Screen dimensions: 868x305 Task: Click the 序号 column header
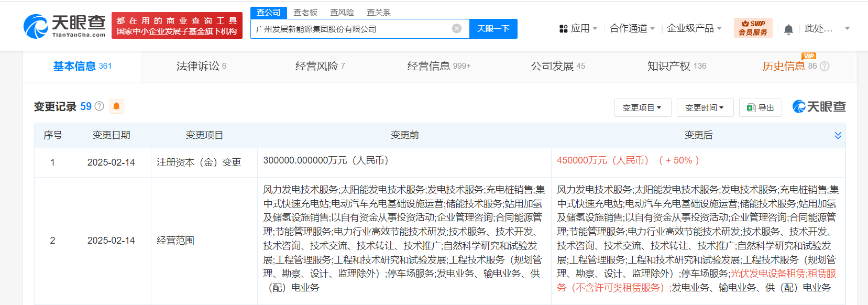[53, 135]
